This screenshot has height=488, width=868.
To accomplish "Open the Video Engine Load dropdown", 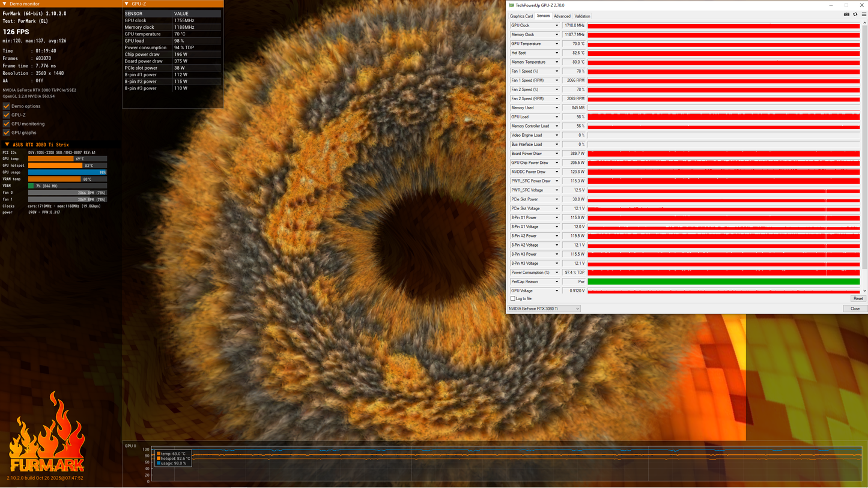I will (557, 136).
